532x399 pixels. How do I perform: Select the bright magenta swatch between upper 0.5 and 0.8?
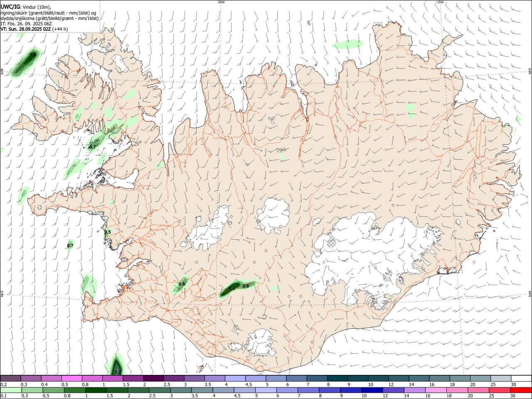(x=72, y=378)
